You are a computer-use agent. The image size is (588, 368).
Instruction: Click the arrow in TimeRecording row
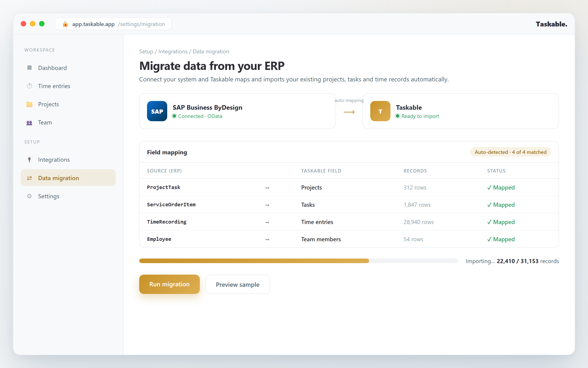coord(267,222)
